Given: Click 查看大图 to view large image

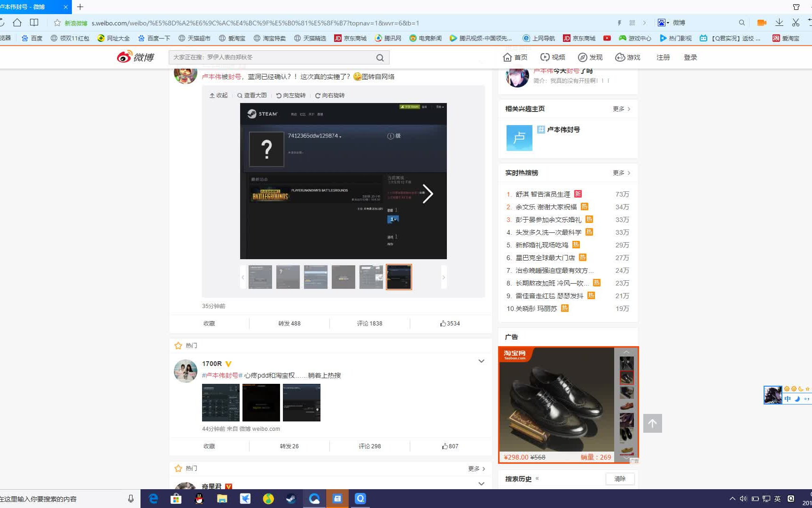Looking at the screenshot, I should tap(252, 95).
